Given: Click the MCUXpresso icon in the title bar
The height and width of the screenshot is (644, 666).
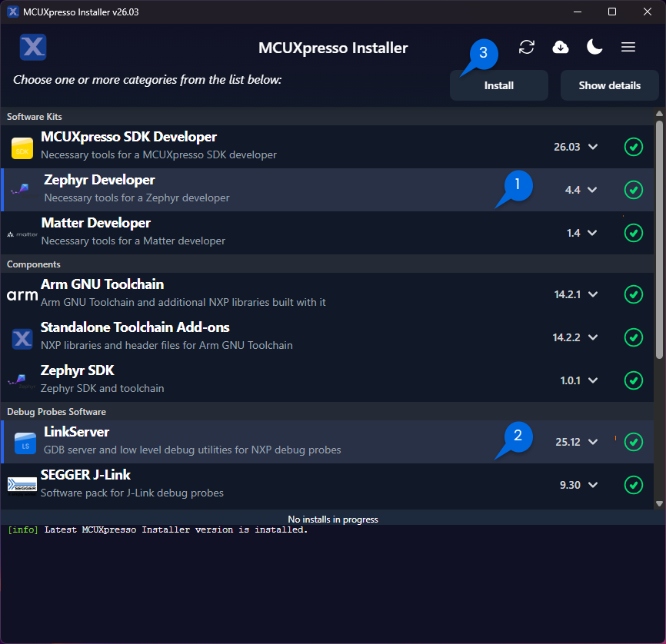Looking at the screenshot, I should 13,12.
